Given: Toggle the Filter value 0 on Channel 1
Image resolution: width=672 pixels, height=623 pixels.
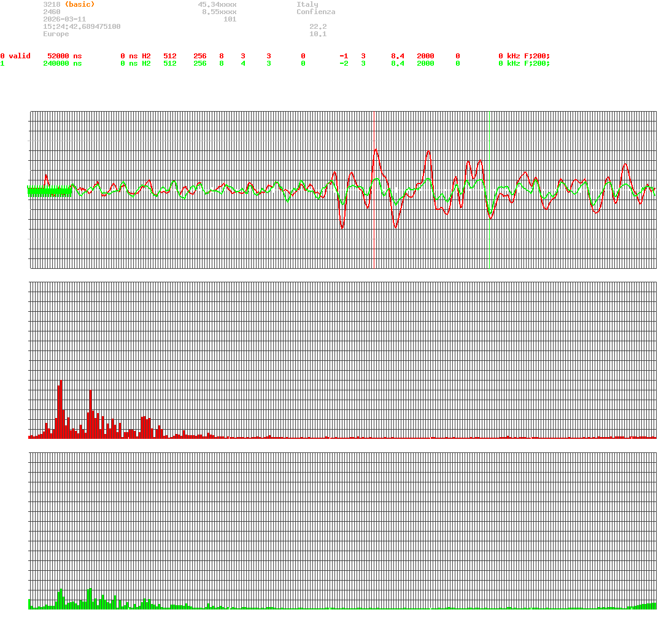Looking at the screenshot, I should [457, 63].
